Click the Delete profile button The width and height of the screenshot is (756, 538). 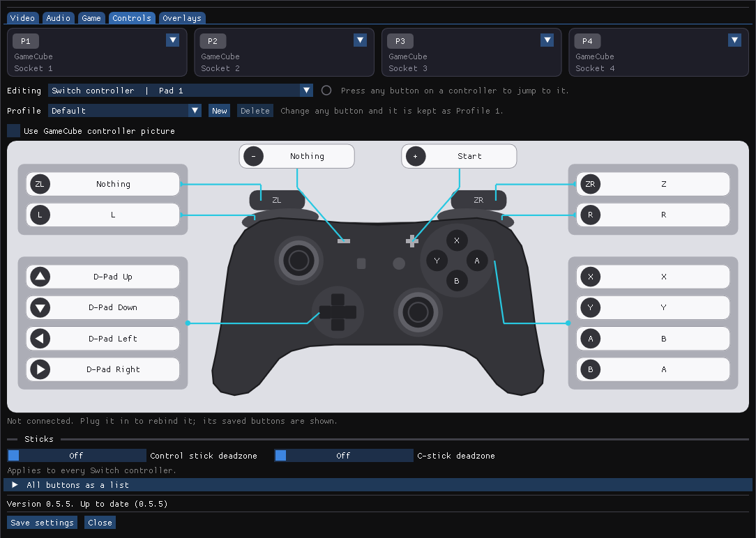click(x=255, y=111)
